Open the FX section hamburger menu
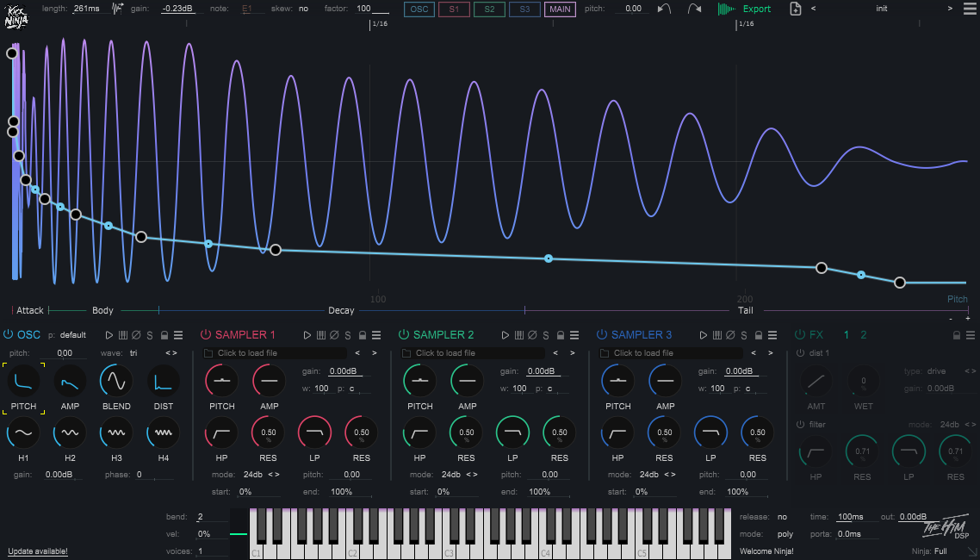980x560 pixels. click(x=971, y=335)
